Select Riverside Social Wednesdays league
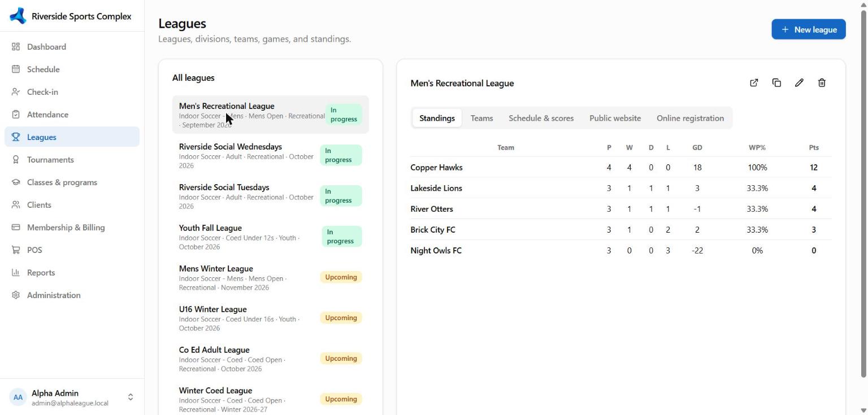 [271, 155]
